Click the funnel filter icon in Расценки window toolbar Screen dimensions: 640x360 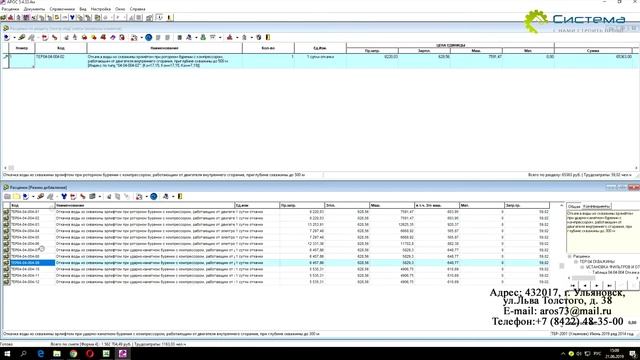(64, 197)
